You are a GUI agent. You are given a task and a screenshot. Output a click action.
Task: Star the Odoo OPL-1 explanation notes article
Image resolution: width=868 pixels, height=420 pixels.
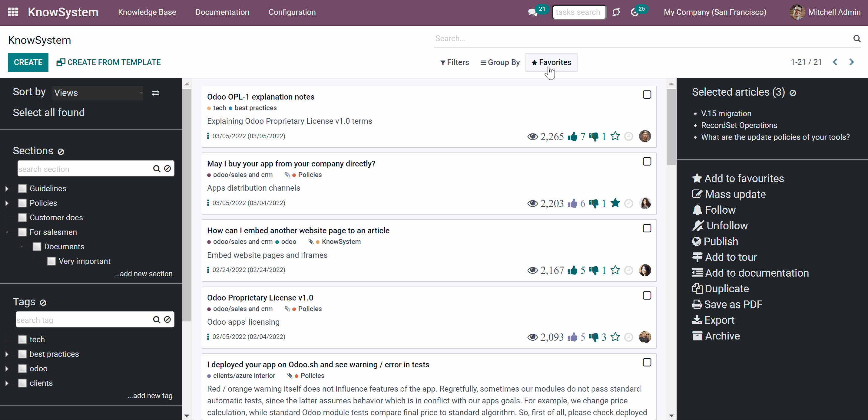click(615, 136)
